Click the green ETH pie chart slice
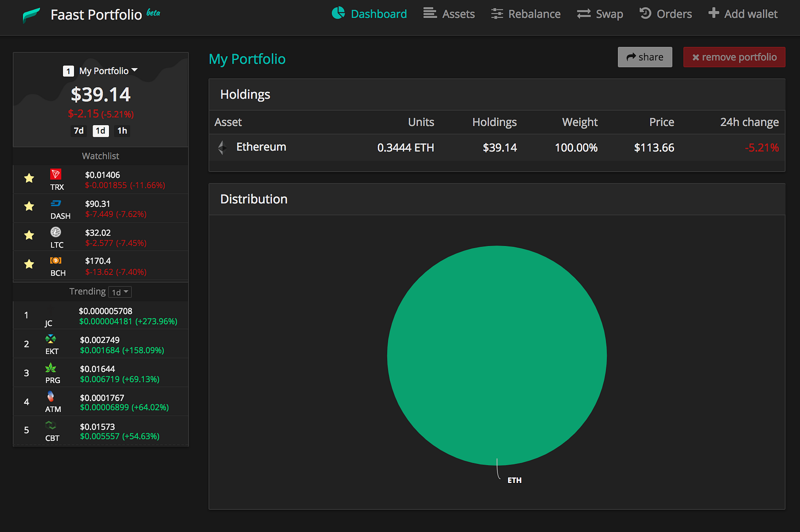This screenshot has height=532, width=800. (497, 355)
